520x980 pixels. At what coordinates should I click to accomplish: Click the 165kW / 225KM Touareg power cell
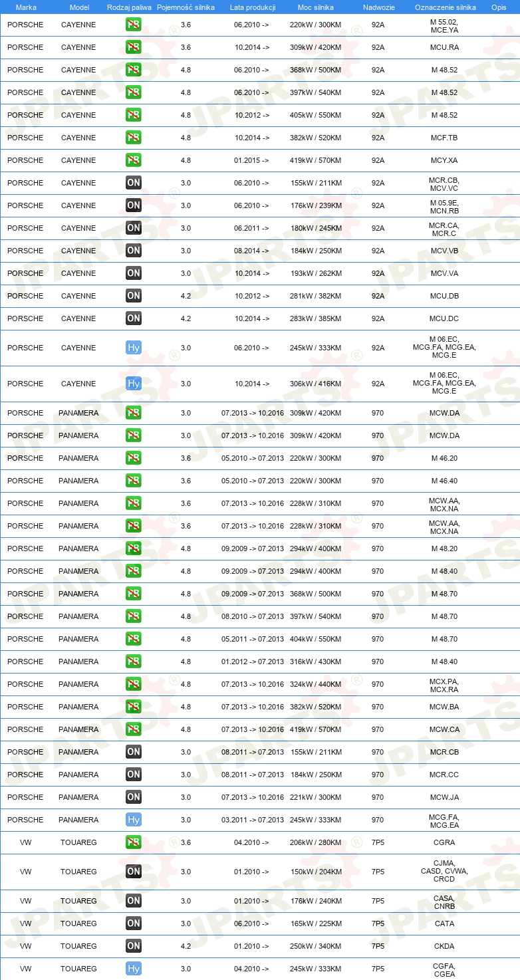[x=316, y=923]
